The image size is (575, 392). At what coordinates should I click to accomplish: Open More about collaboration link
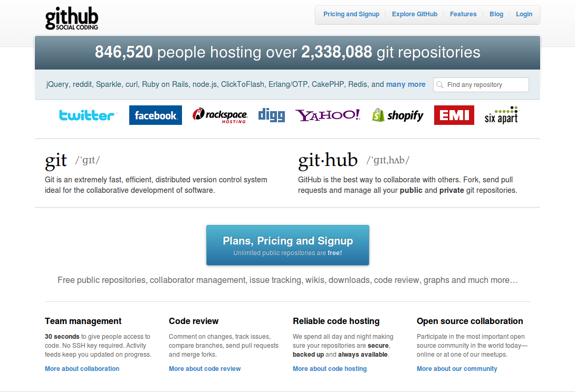[82, 368]
